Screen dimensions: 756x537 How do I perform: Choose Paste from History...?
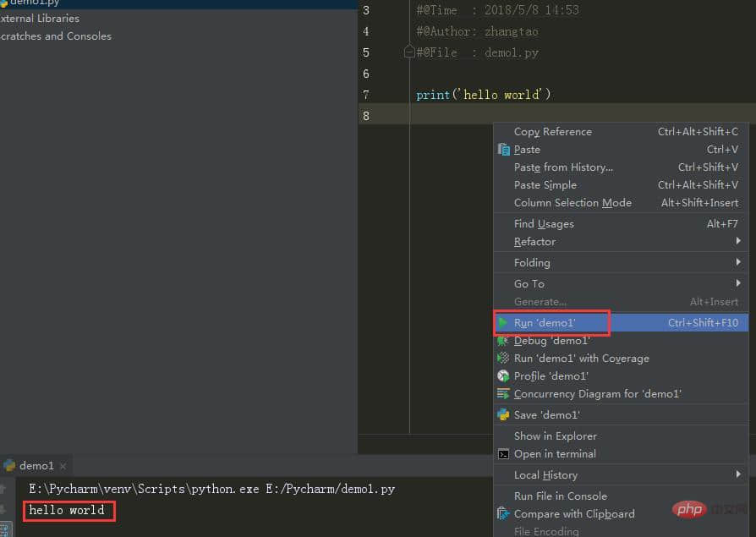pos(621,167)
